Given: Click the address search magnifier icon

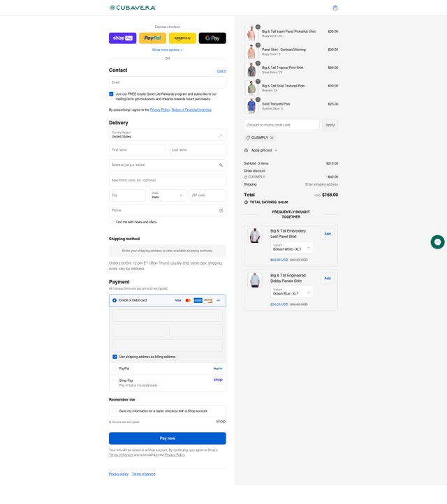Looking at the screenshot, I should point(221,165).
